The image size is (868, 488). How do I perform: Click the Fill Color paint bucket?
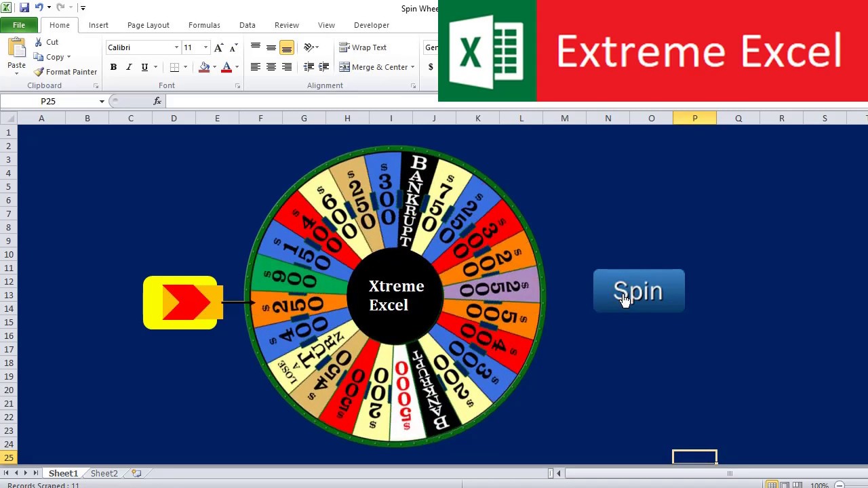point(204,67)
